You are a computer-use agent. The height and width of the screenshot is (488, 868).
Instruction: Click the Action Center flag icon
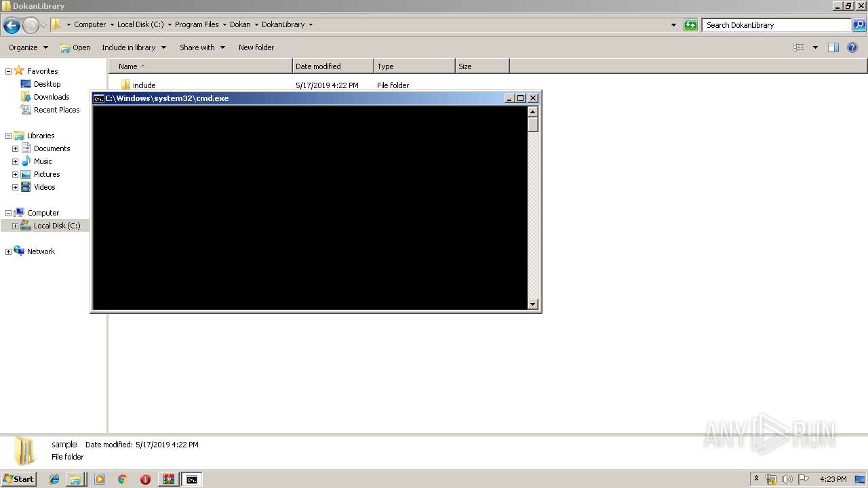(x=804, y=479)
